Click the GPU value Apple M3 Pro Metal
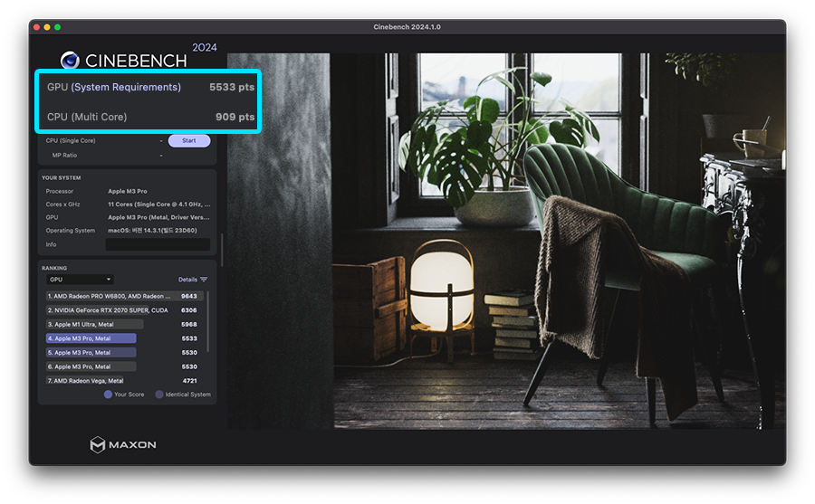 158,217
